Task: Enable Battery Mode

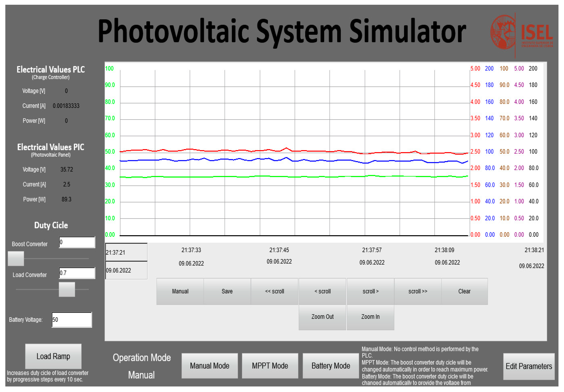Action: coord(330,366)
